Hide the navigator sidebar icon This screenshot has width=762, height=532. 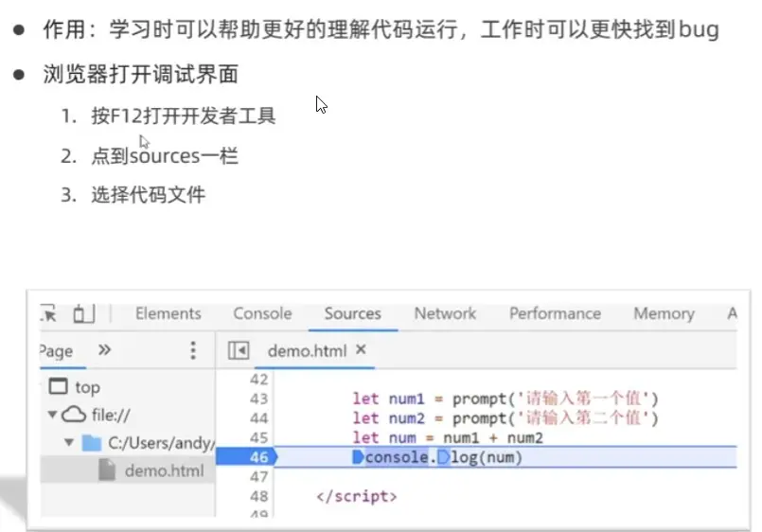pos(239,350)
